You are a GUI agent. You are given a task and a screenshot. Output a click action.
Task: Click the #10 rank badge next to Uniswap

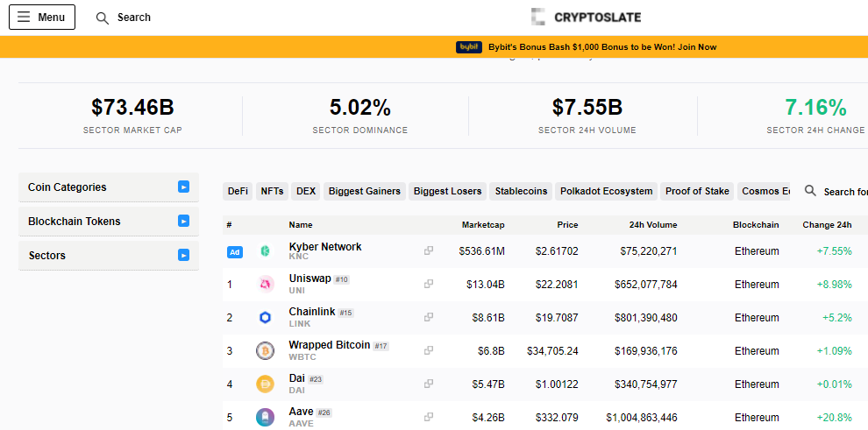click(342, 279)
